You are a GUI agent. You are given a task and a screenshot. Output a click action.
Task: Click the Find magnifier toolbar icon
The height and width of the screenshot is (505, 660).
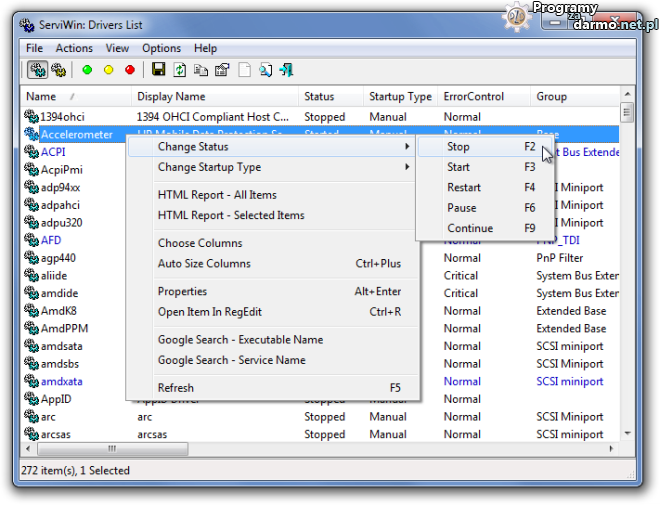265,70
